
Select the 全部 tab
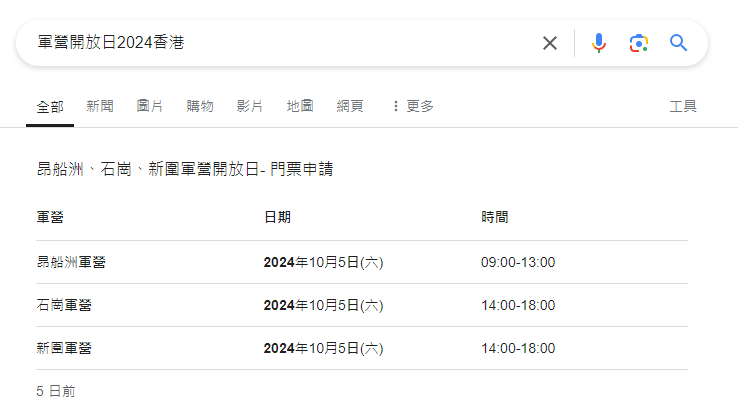click(x=50, y=106)
